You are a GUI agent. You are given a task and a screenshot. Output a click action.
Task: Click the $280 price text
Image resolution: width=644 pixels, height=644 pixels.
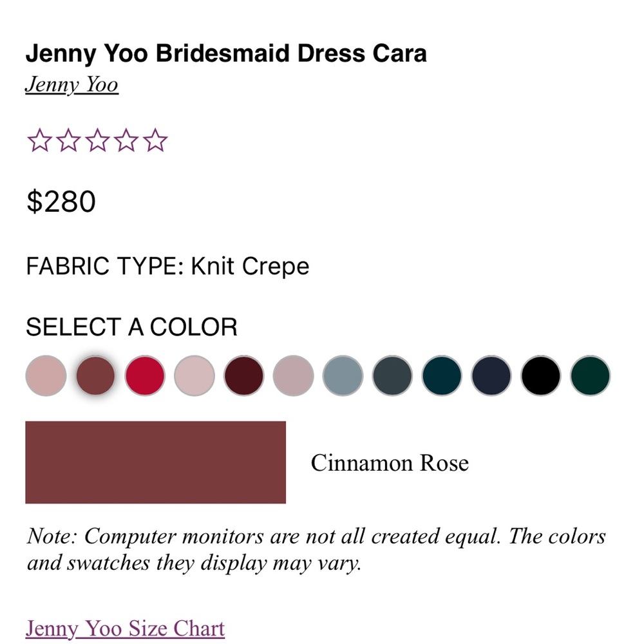pyautogui.click(x=61, y=201)
